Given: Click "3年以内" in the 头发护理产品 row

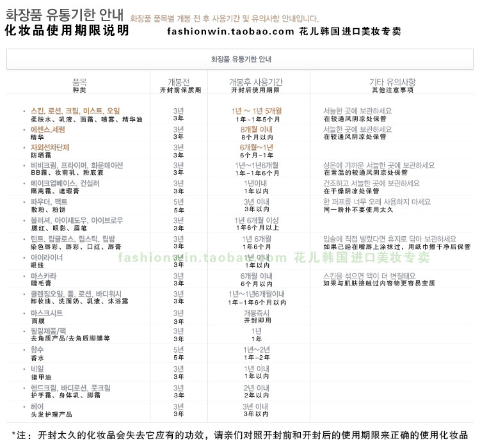Looking at the screenshot, I should 256,413.
